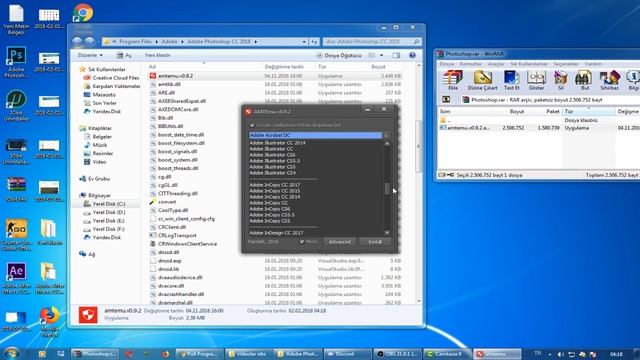This screenshot has height=360, width=640.
Task: Select the Mozilla Firefox desktop icon
Action: tap(49, 321)
